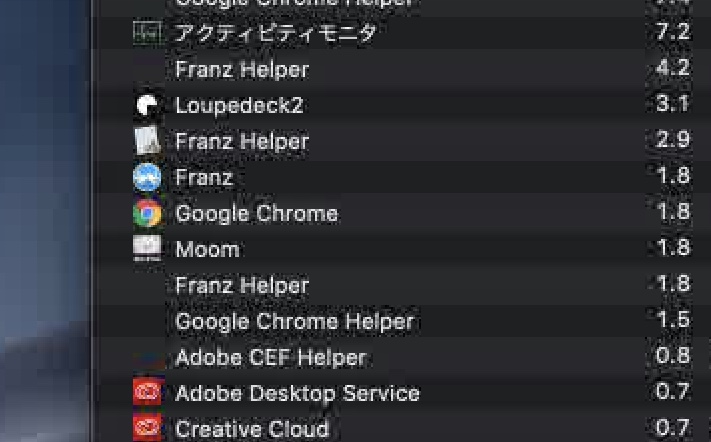Select the Moom process name
Viewport: 711px width, 442px height.
pyautogui.click(x=208, y=249)
